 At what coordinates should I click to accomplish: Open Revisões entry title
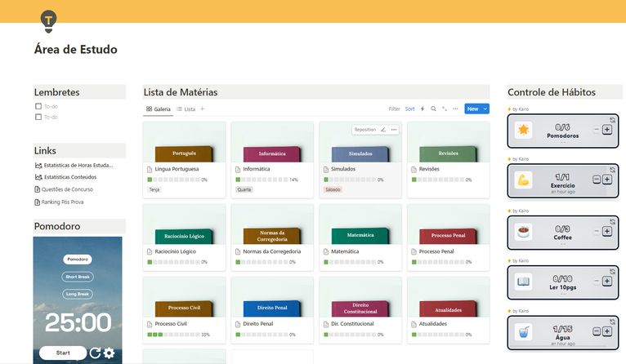coord(429,169)
